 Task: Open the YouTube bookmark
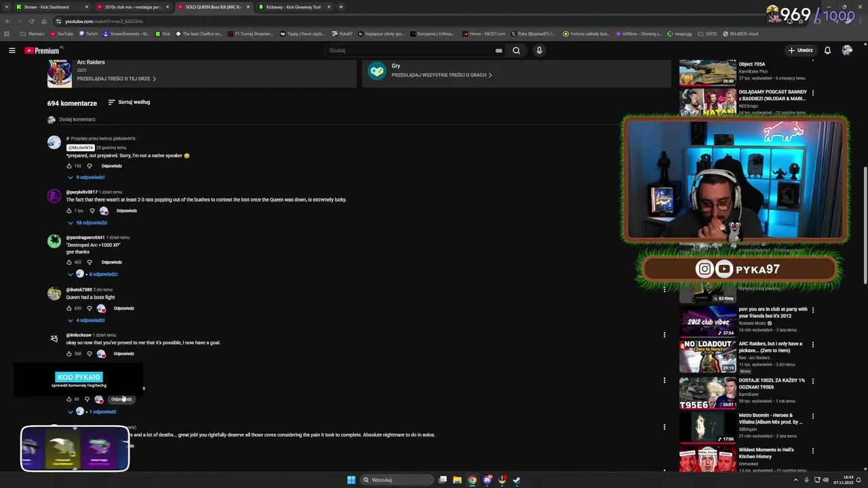[61, 33]
